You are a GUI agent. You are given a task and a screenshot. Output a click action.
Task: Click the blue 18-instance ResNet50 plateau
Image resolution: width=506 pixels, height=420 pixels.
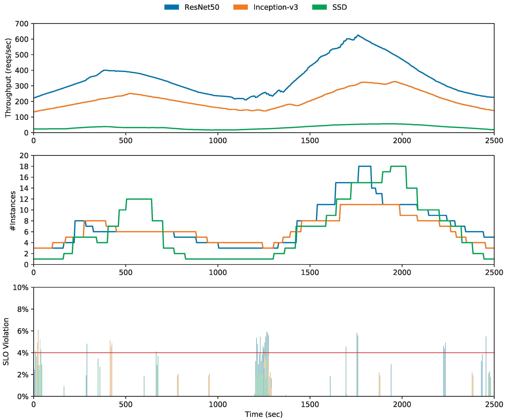365,166
